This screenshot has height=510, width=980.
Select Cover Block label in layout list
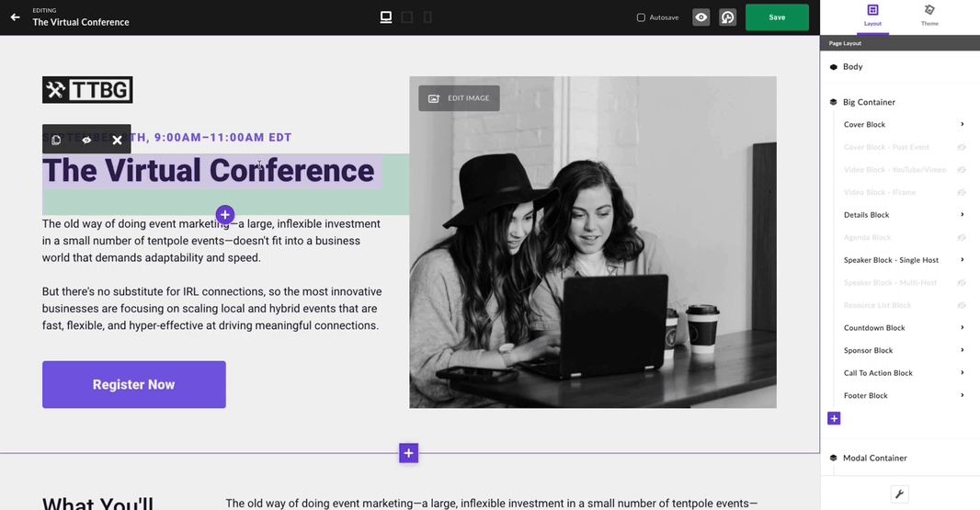(x=864, y=124)
